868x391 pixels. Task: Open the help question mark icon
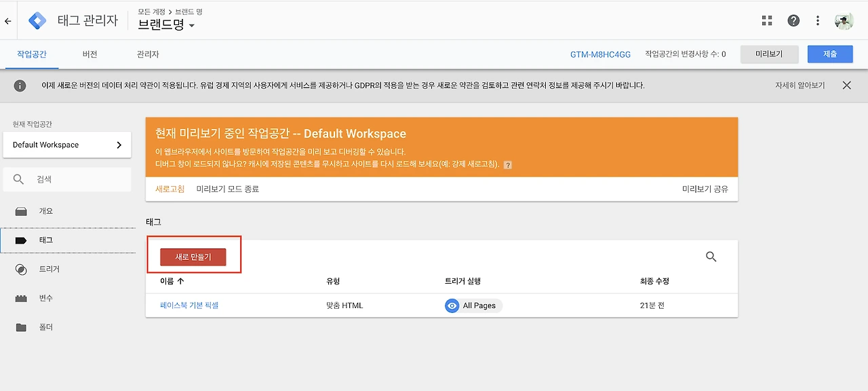793,20
